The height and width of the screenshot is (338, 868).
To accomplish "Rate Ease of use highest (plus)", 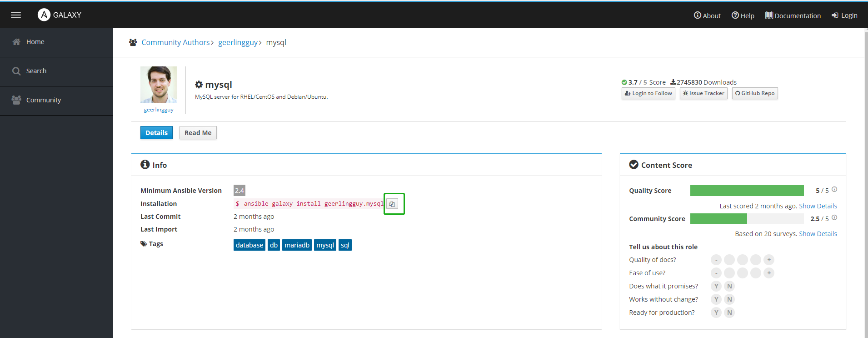I will (769, 273).
